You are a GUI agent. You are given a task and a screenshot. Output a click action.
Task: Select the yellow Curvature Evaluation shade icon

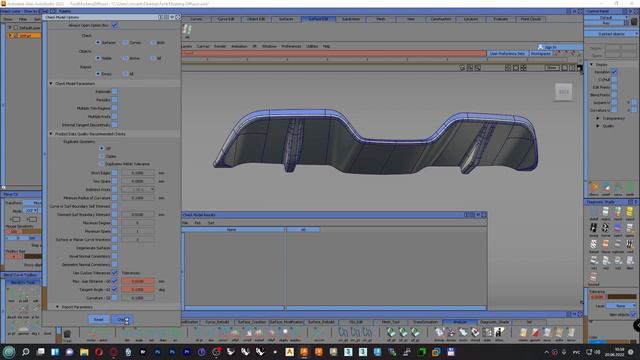click(630, 212)
